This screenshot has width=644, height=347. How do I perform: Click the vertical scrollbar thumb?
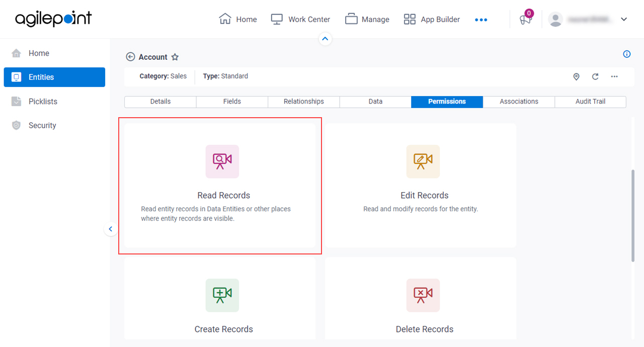point(633,215)
